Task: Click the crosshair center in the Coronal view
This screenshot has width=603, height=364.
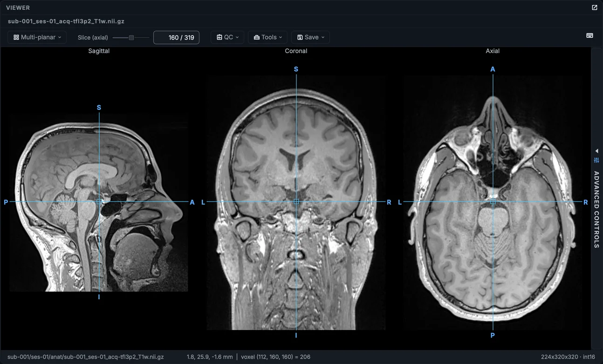Action: [296, 202]
